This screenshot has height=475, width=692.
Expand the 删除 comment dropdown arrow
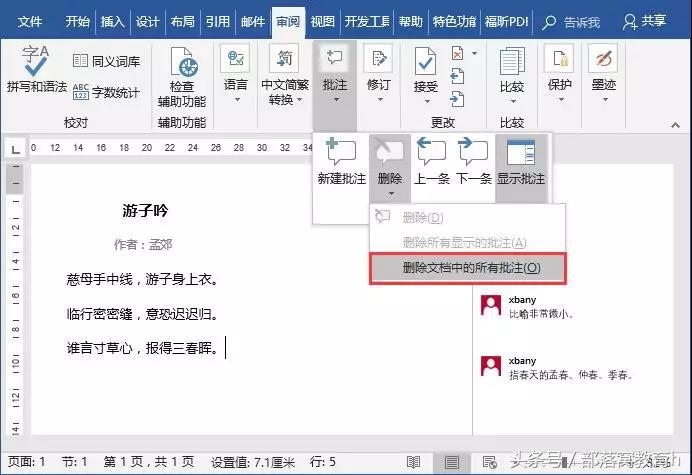(x=391, y=193)
